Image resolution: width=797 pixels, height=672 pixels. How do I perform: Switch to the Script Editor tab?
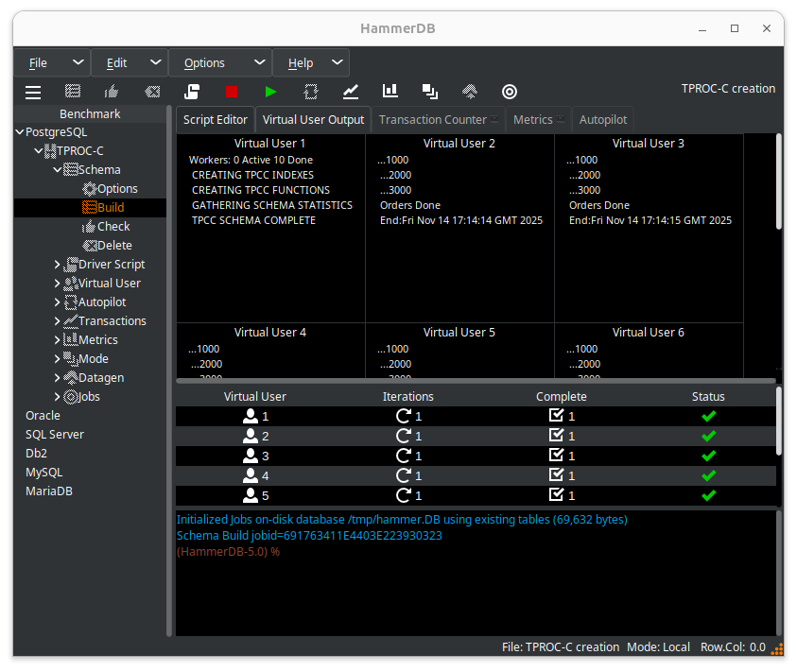[x=216, y=120]
